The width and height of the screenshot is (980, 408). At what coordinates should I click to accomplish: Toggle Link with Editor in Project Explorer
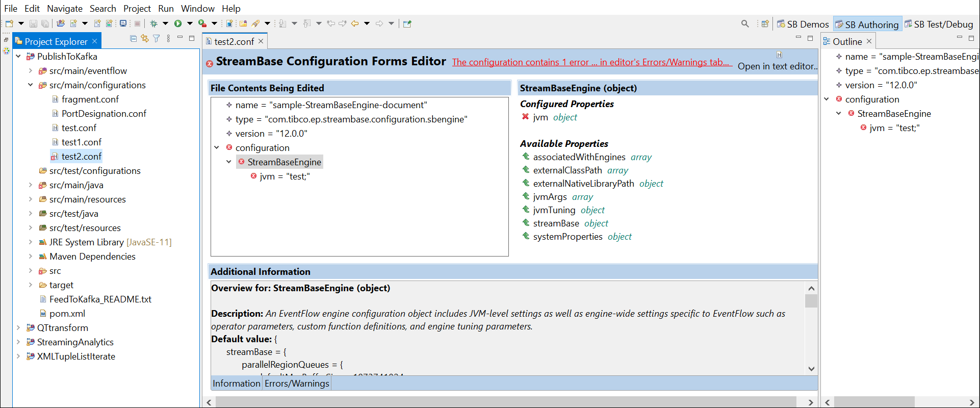(x=145, y=39)
